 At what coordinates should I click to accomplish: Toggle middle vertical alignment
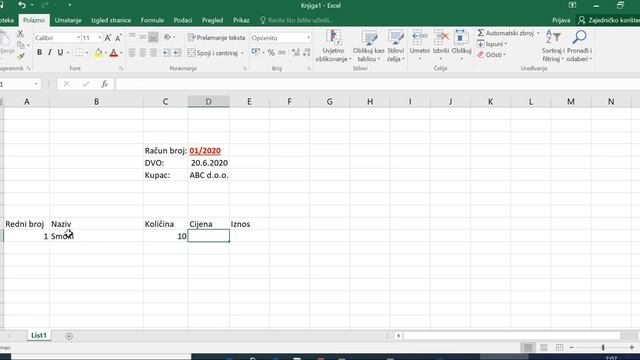[142, 37]
